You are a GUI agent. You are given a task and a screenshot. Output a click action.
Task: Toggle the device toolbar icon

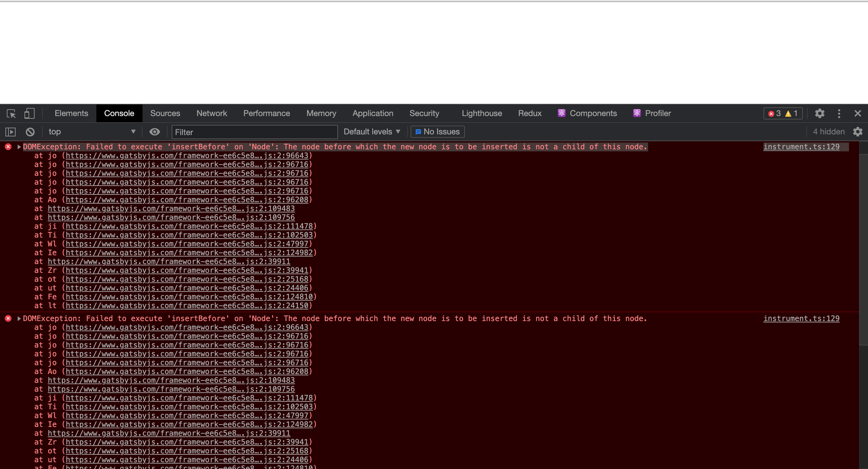[29, 113]
